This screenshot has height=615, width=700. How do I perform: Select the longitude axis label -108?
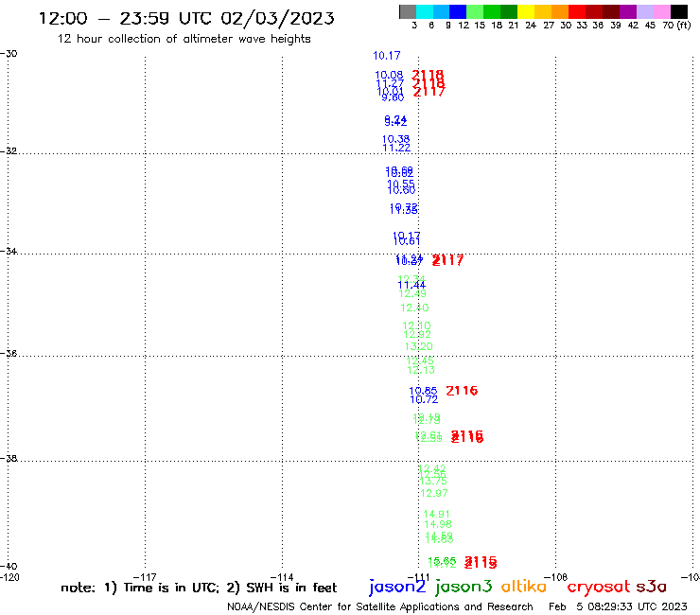click(x=556, y=577)
